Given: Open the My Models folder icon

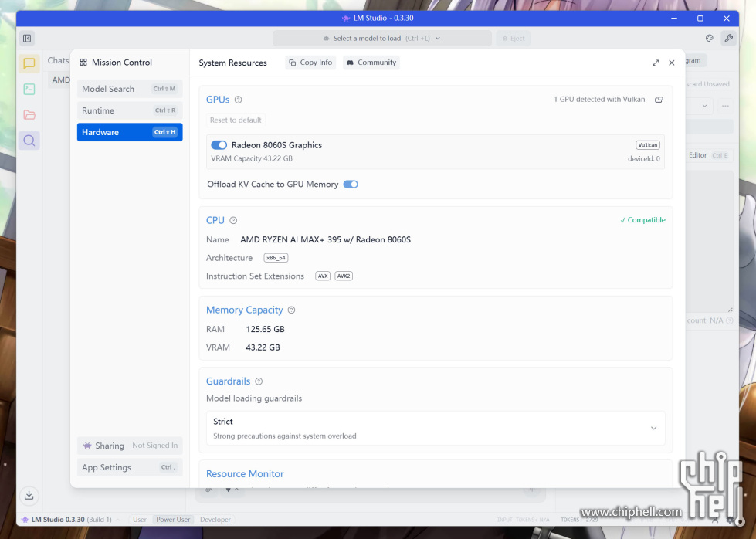Looking at the screenshot, I should (29, 115).
